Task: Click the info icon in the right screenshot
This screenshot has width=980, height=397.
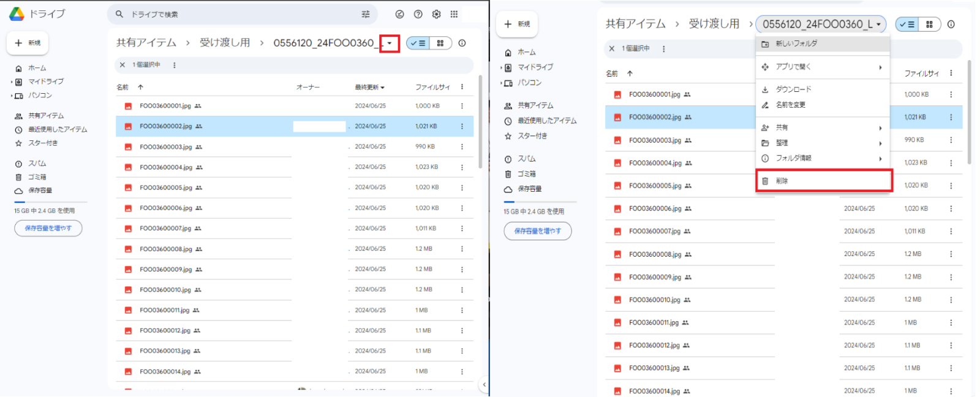Action: tap(951, 25)
